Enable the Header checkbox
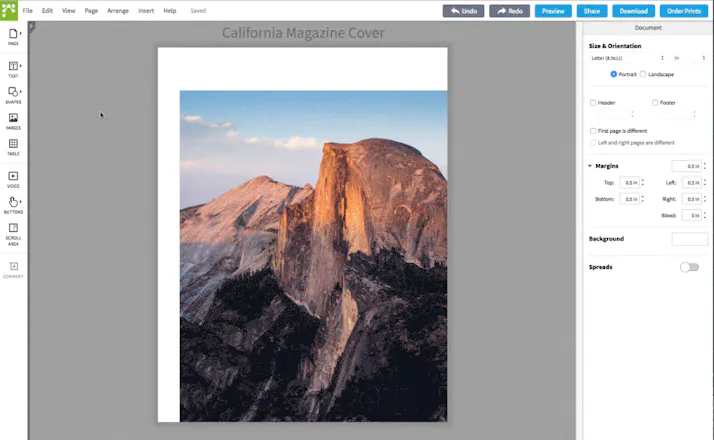The width and height of the screenshot is (714, 440). click(x=593, y=102)
